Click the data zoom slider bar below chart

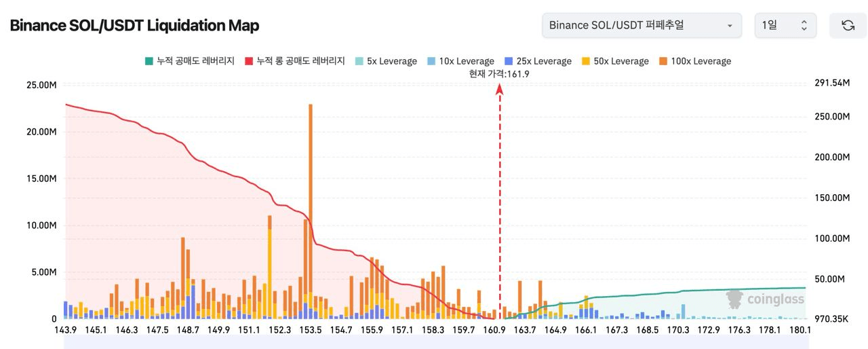(x=435, y=344)
